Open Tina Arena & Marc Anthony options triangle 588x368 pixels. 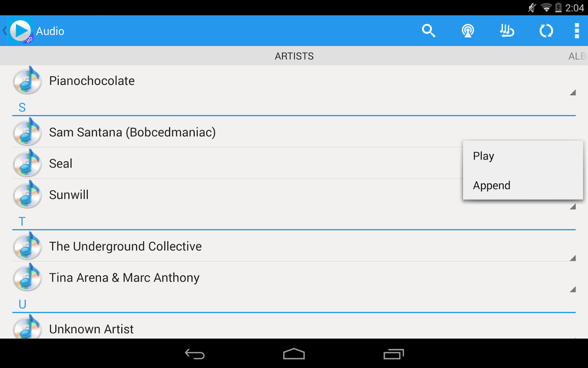coord(572,289)
